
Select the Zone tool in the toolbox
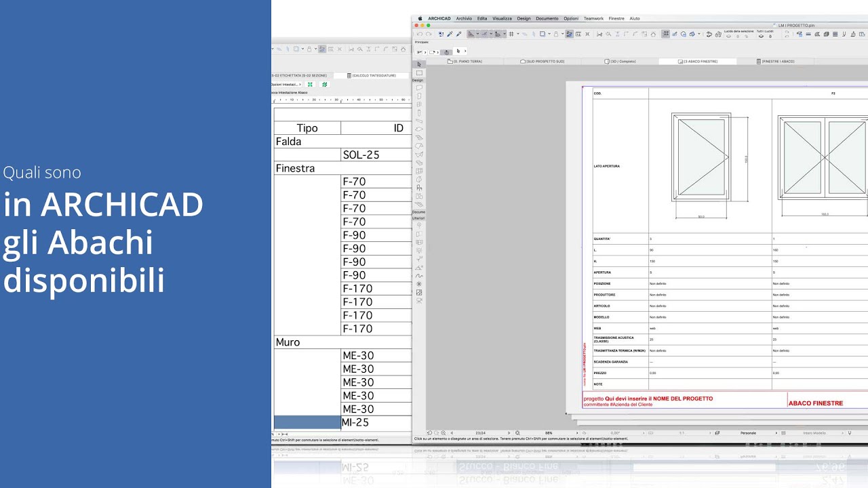tap(419, 197)
